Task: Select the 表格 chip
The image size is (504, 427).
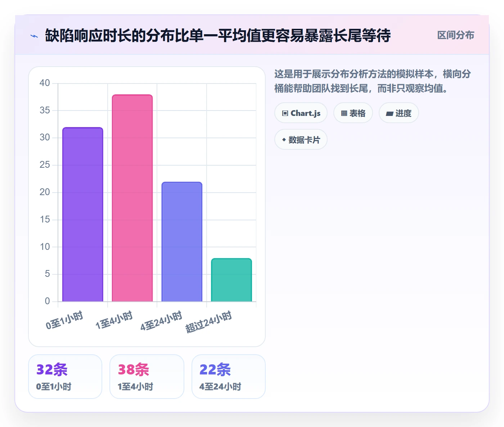Action: [x=353, y=113]
